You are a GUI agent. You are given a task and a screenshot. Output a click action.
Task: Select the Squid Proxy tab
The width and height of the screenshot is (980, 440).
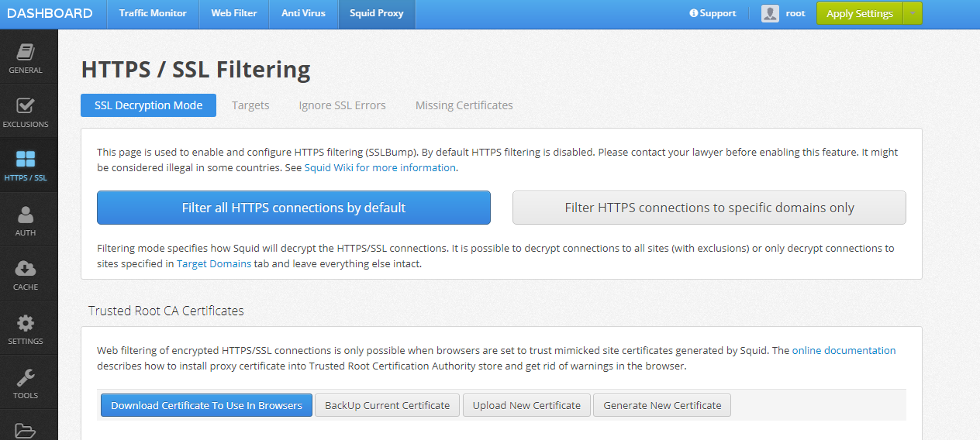point(377,13)
